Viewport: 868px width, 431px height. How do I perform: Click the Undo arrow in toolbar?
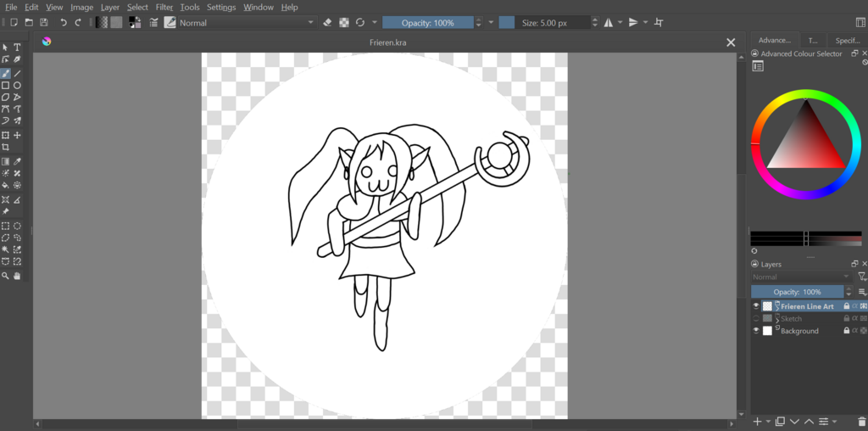click(63, 23)
